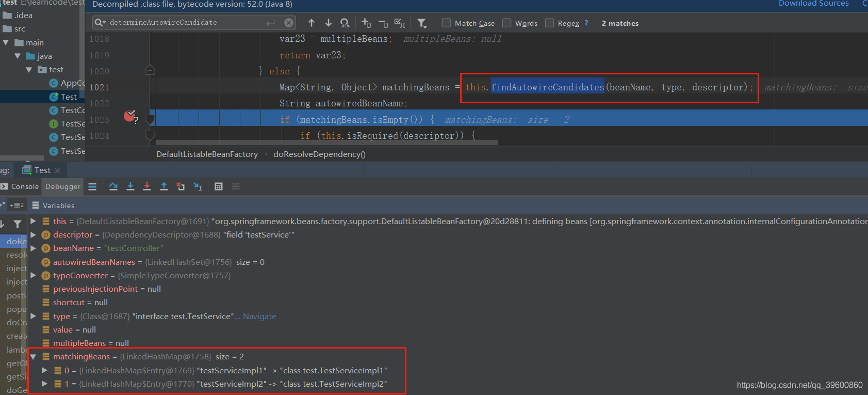The width and height of the screenshot is (868, 395).
Task: Unselect occurrence icon in search bar
Action: [x=384, y=23]
